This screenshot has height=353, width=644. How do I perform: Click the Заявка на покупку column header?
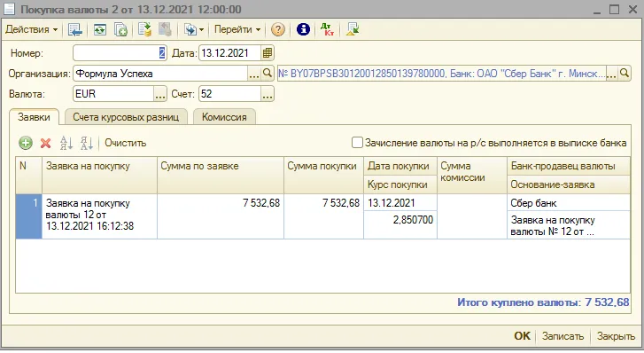pyautogui.click(x=99, y=176)
